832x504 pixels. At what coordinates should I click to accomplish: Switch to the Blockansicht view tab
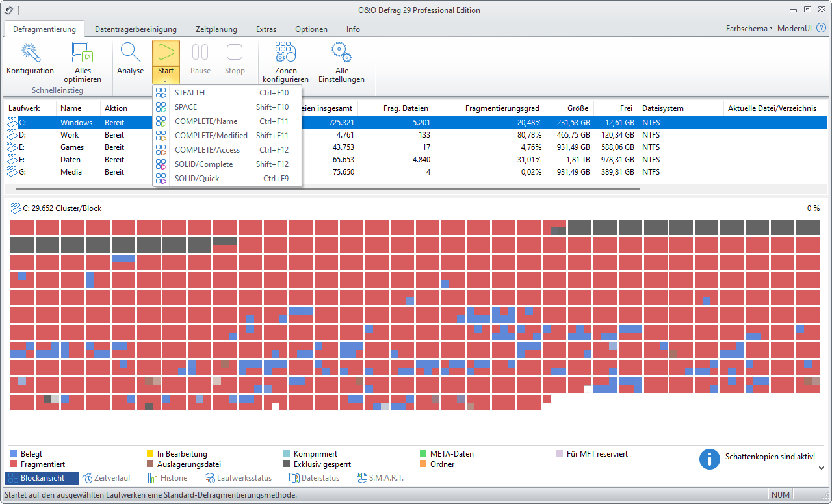pyautogui.click(x=42, y=478)
